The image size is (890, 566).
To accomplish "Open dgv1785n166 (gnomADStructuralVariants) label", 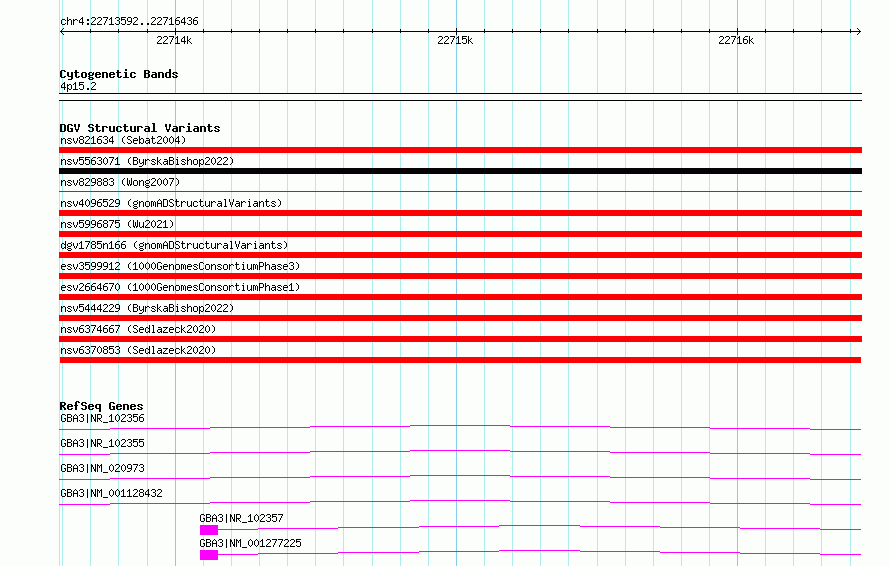I will tap(174, 245).
